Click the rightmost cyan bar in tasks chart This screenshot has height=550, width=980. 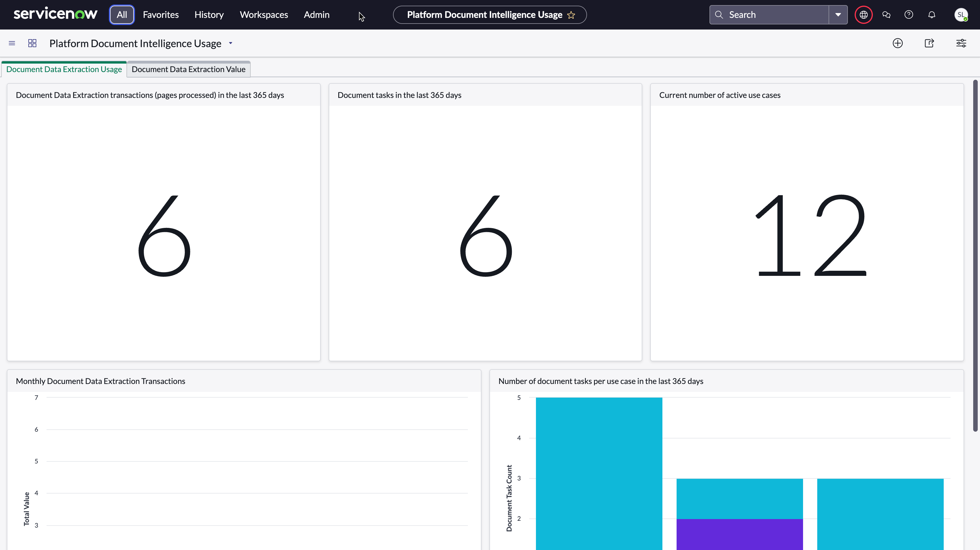tap(880, 514)
